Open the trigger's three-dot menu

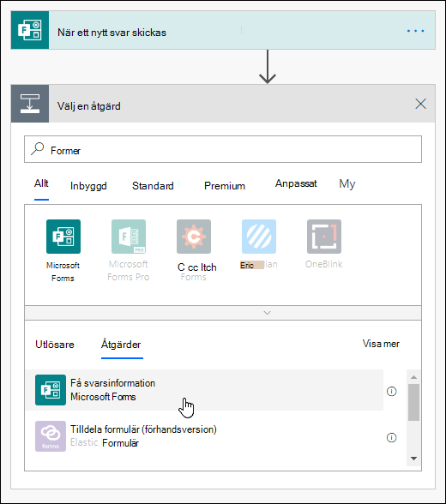tap(415, 31)
